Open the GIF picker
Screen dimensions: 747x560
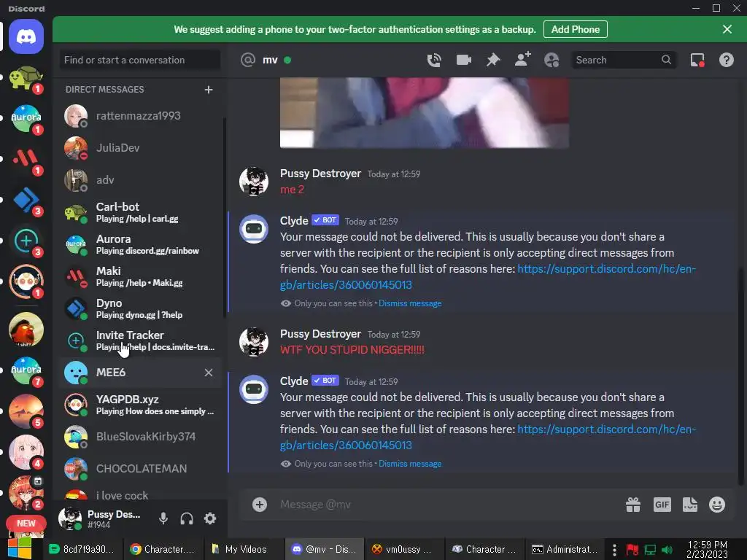[x=662, y=505]
